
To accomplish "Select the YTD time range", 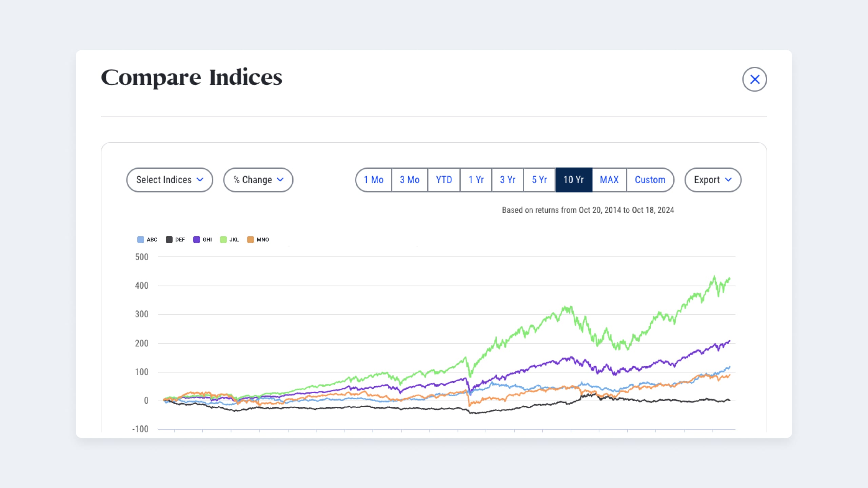I will click(x=444, y=180).
